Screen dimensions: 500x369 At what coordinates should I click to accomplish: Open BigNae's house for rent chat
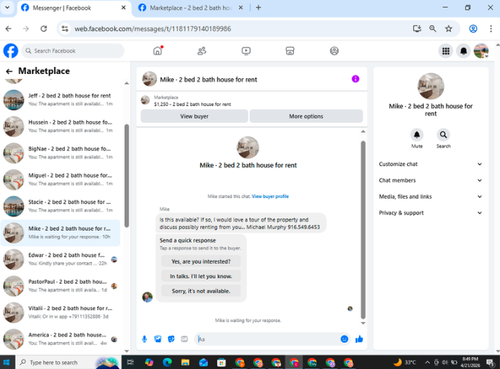pos(61,153)
